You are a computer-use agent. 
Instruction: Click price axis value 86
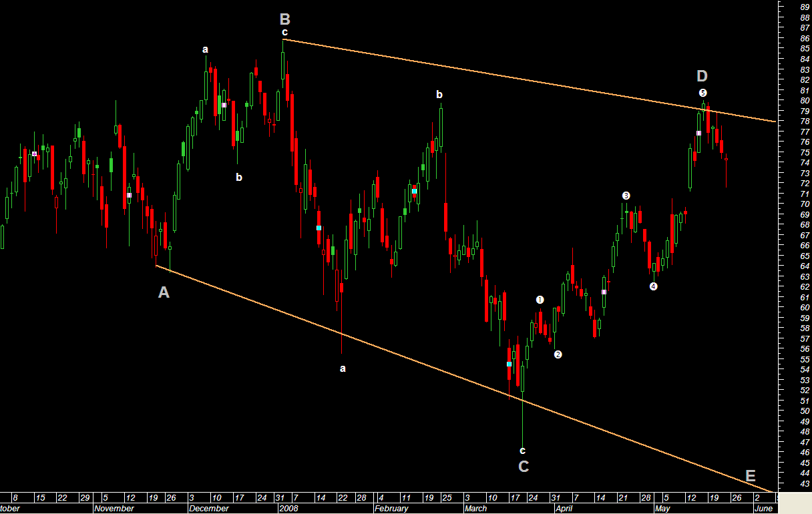tap(805, 39)
